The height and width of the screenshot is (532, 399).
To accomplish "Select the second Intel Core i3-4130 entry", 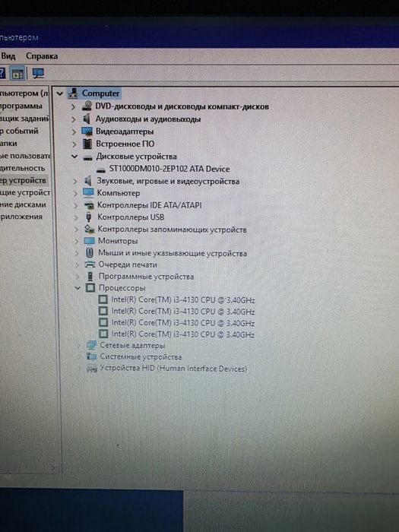I will click(x=183, y=312).
